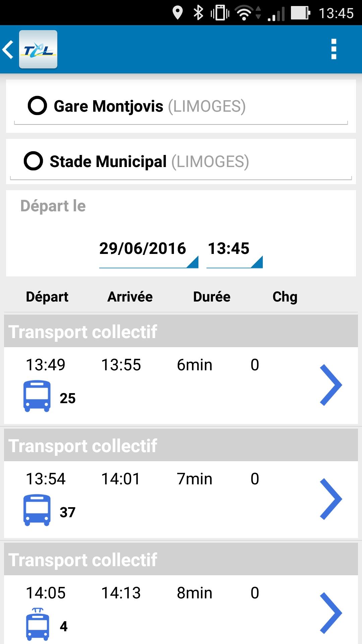The width and height of the screenshot is (362, 644).
Task: Expand the 13:54 departure trip details
Action: (330, 499)
